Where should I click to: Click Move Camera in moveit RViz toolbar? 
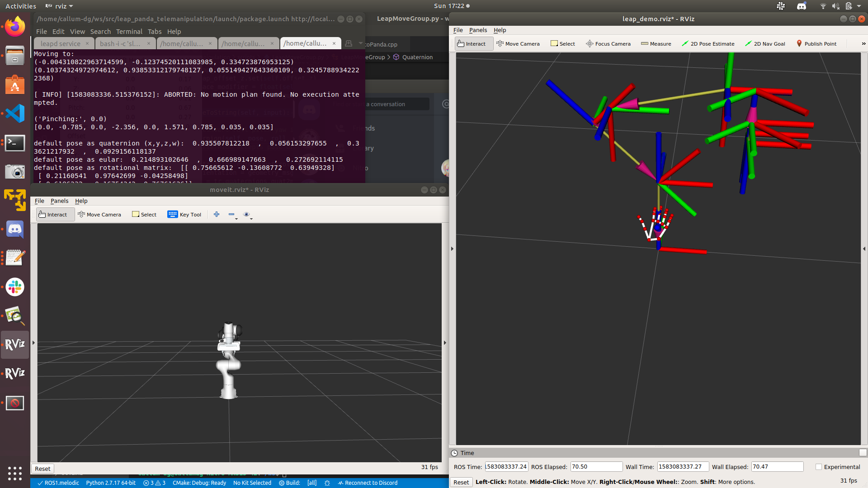point(99,215)
